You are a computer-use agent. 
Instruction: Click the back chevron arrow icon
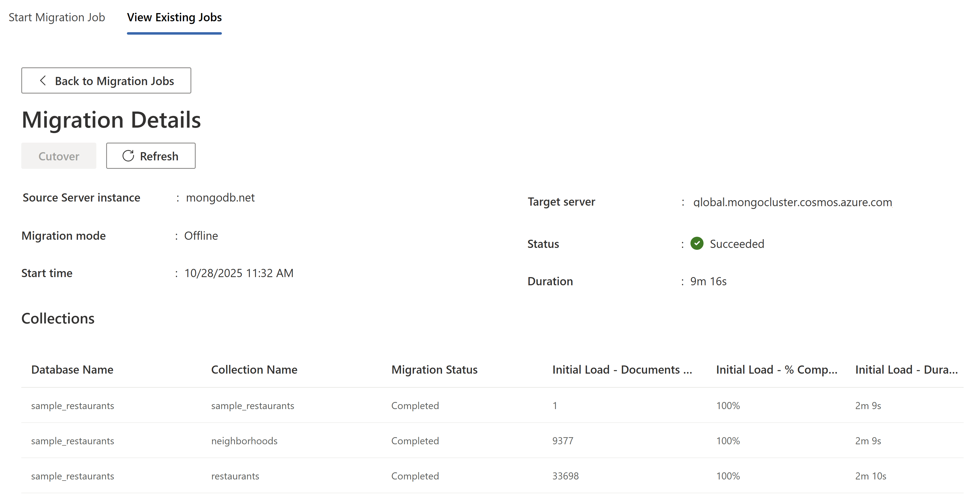[43, 80]
